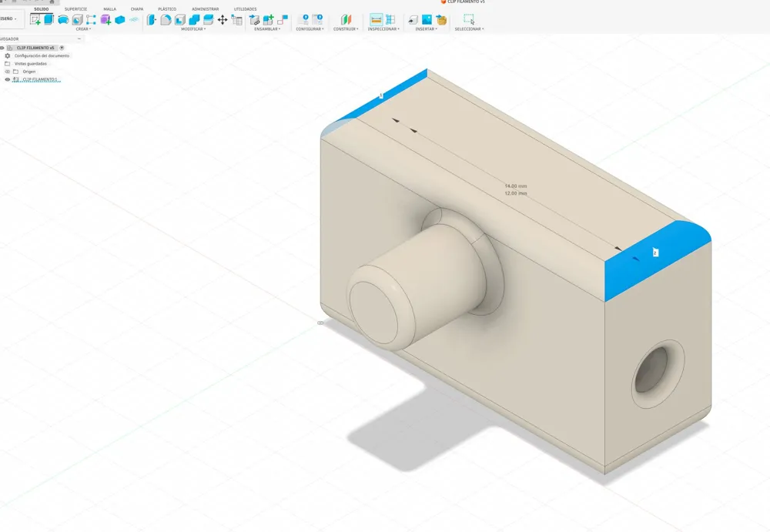Open the INSPECCIONAR dropdown menu

point(383,29)
